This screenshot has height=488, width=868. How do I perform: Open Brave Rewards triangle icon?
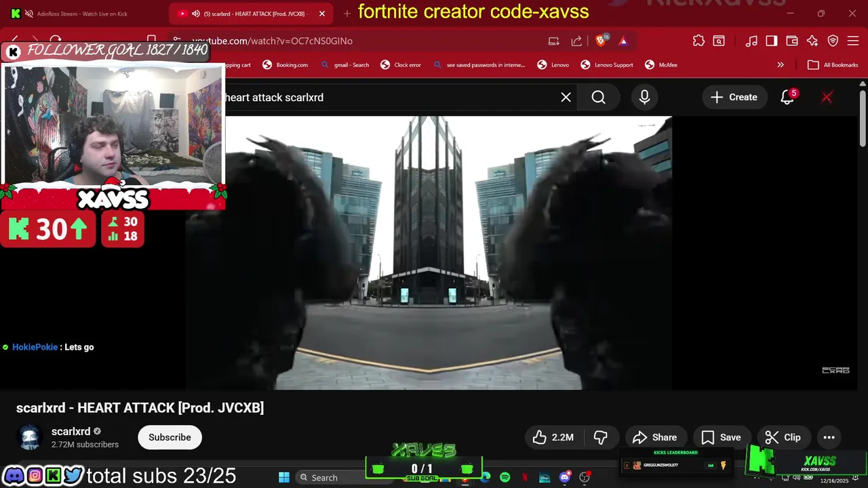coord(623,41)
